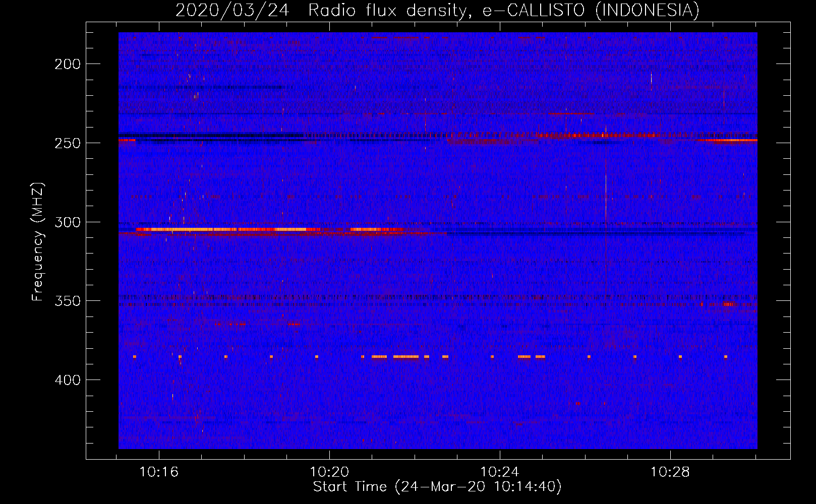Click the 10:16 time tick label

159,472
